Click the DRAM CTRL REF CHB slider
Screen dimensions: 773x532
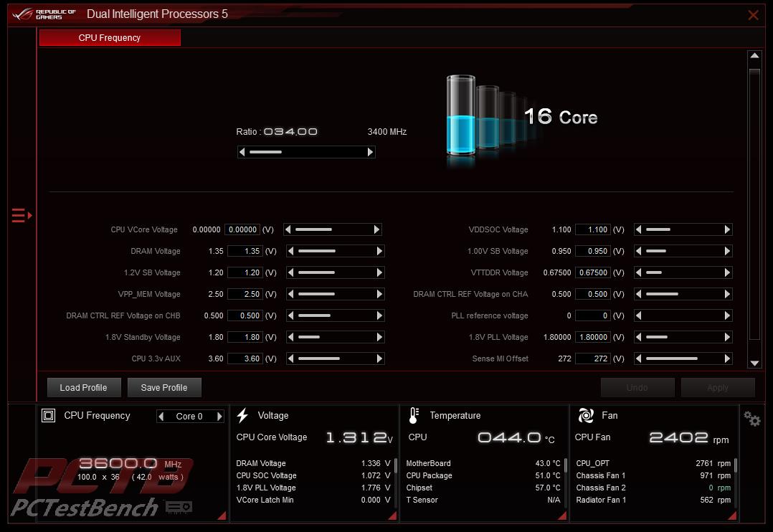335,315
